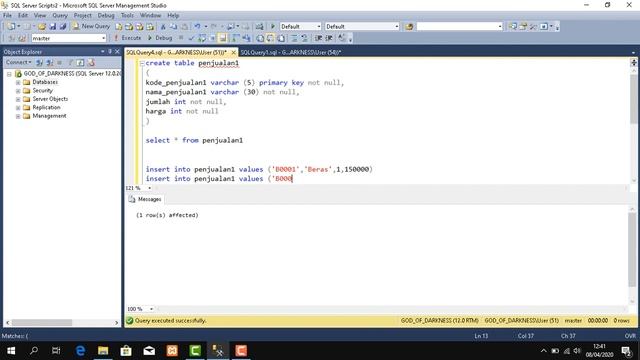Click the Refresh icon in Object Explorer
The height and width of the screenshot is (360, 640).
click(80, 62)
